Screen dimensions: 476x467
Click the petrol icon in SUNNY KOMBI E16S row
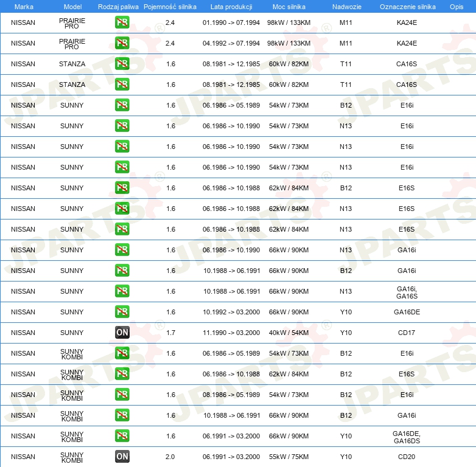pos(122,374)
